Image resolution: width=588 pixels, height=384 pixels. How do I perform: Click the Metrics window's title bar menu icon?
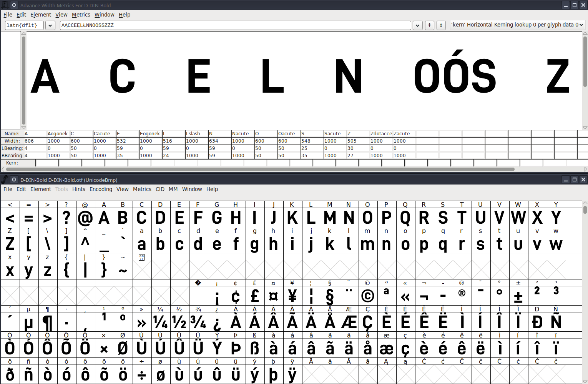[14, 5]
